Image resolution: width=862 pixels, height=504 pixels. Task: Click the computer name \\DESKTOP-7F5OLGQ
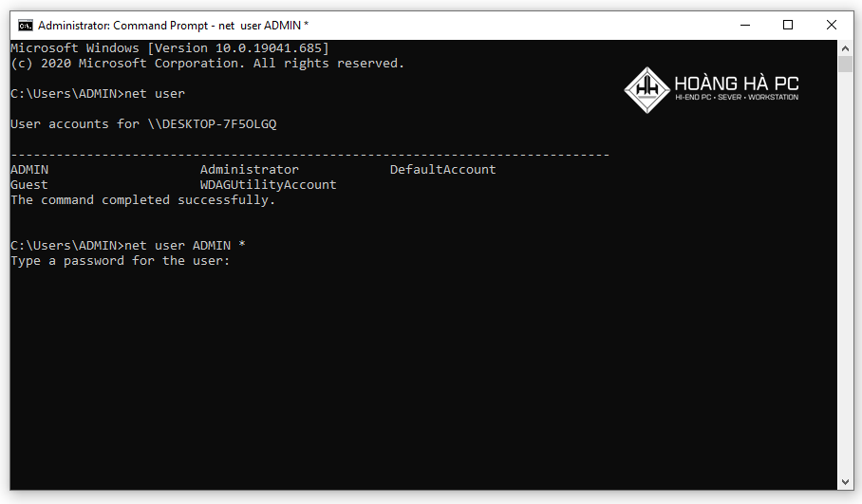pos(213,123)
